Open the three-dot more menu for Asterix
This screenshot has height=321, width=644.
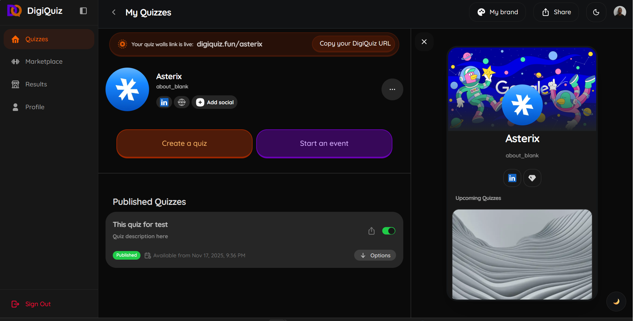(392, 89)
